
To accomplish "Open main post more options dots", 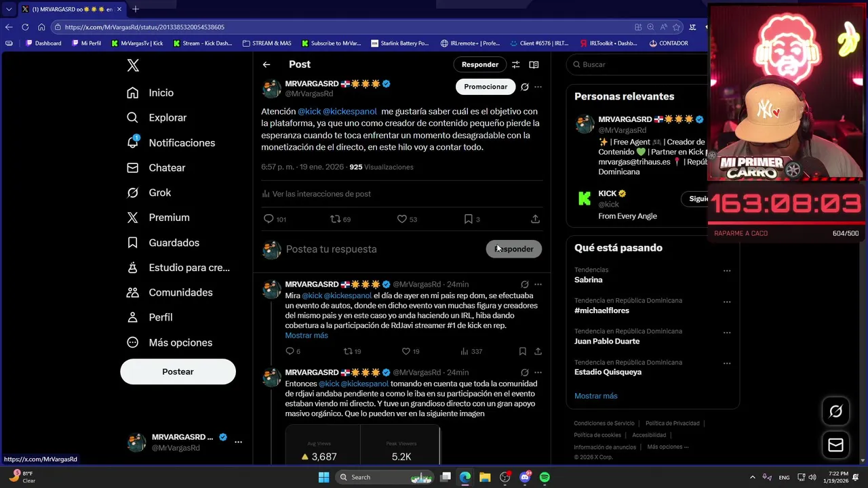I will [538, 87].
